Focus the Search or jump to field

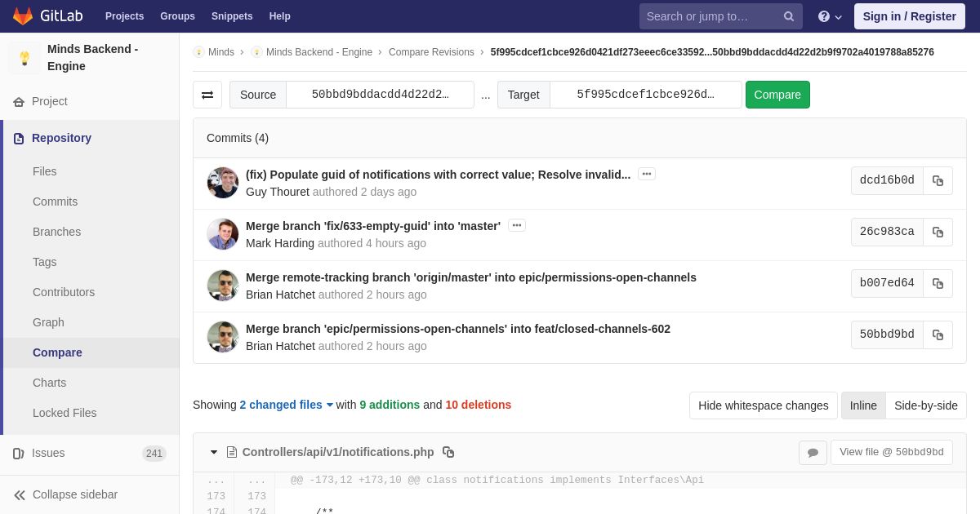(x=710, y=16)
